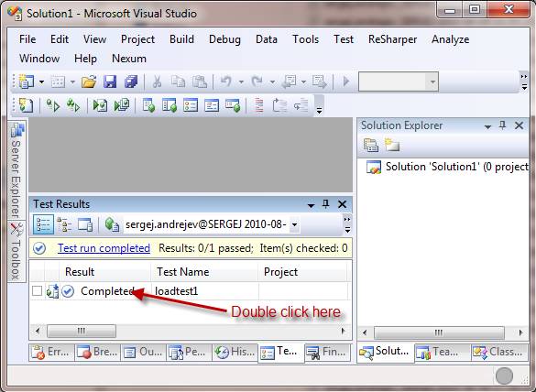Image resolution: width=536 pixels, height=392 pixels.
Task: Click the Test Results horizontal scrollbar thumb
Action: click(x=82, y=331)
